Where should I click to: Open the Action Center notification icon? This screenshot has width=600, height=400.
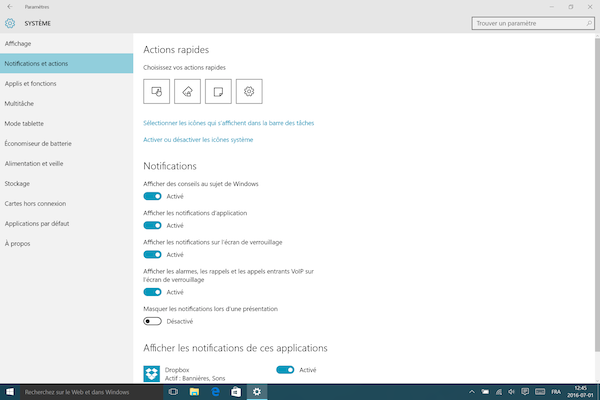point(525,392)
